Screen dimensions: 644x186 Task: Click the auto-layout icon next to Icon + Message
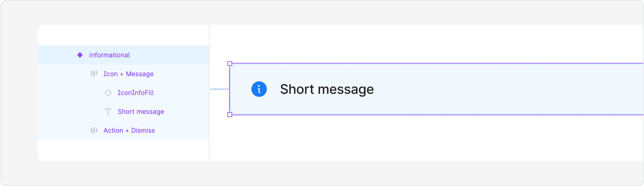click(94, 74)
